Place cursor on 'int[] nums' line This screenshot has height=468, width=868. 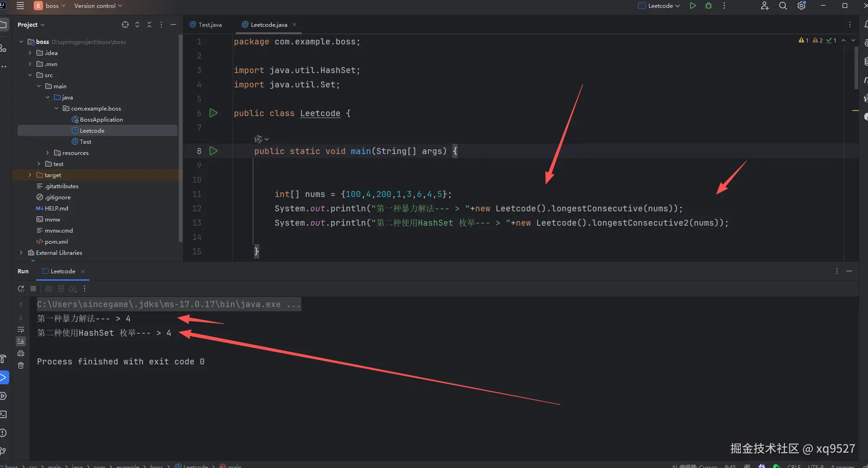coord(363,194)
